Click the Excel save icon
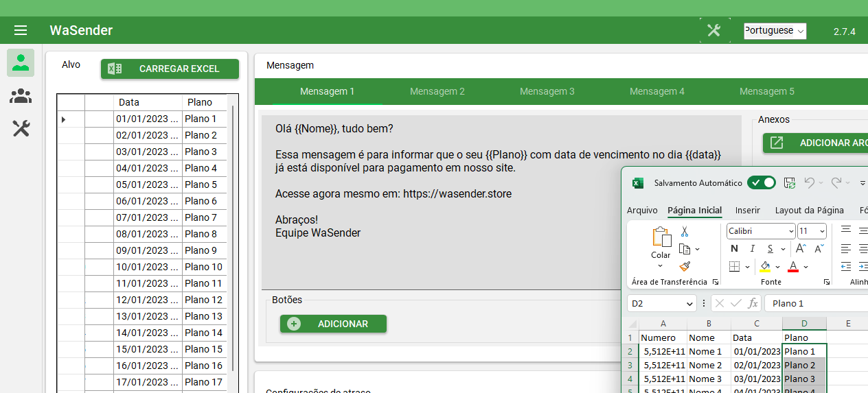 pyautogui.click(x=790, y=182)
